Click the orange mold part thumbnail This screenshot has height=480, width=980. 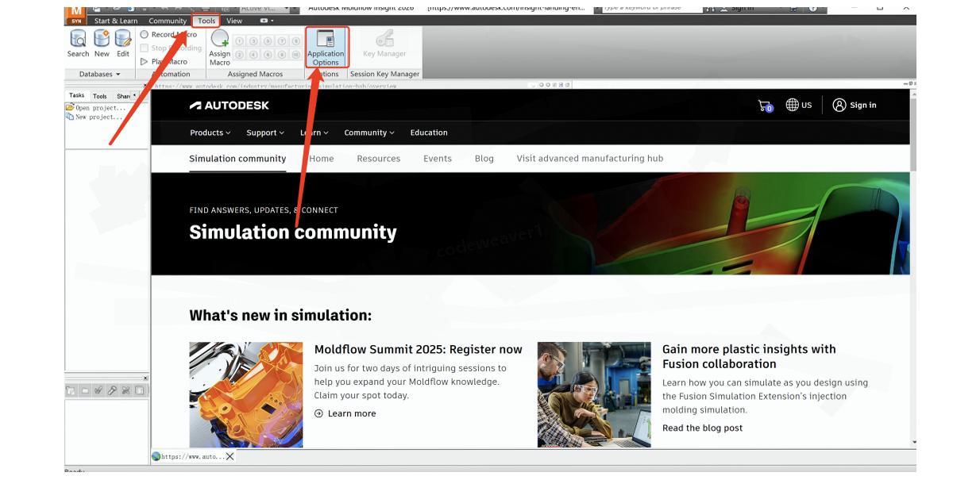tap(246, 394)
